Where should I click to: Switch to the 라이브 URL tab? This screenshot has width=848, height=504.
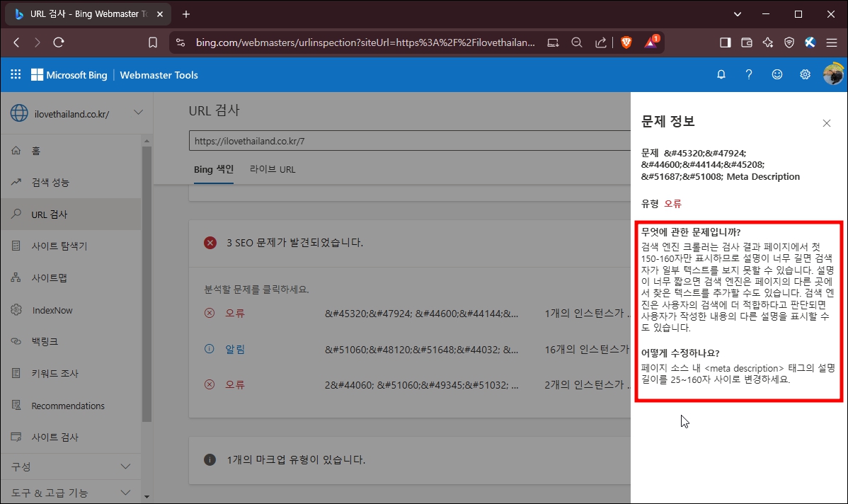pos(273,169)
